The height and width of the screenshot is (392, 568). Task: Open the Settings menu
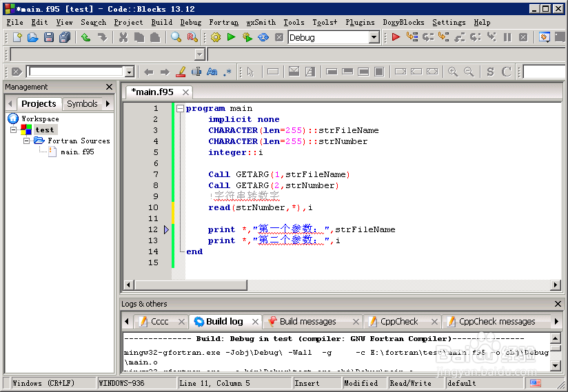(449, 23)
